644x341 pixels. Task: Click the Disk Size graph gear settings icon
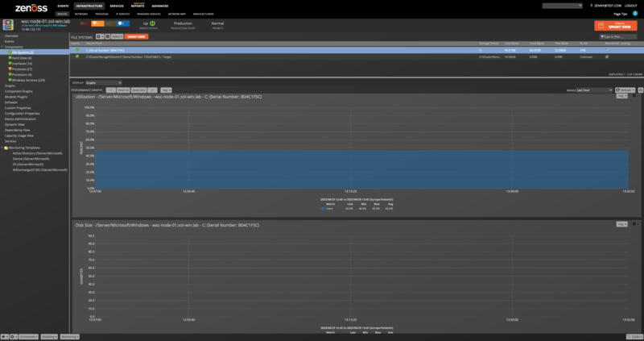(634, 224)
